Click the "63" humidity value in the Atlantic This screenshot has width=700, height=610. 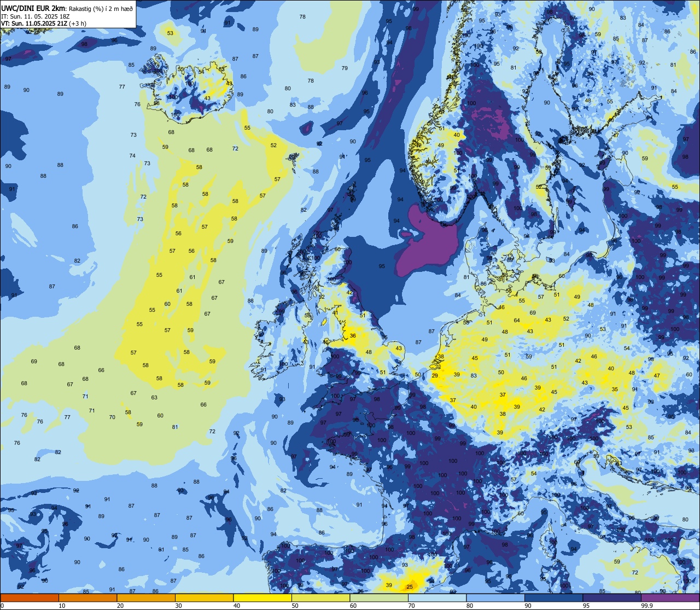click(154, 398)
